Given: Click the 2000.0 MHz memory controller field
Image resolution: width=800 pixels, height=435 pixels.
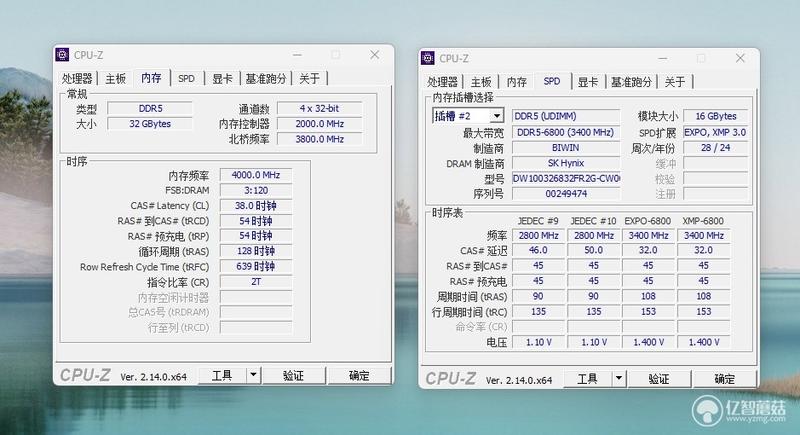Looking at the screenshot, I should tap(319, 123).
